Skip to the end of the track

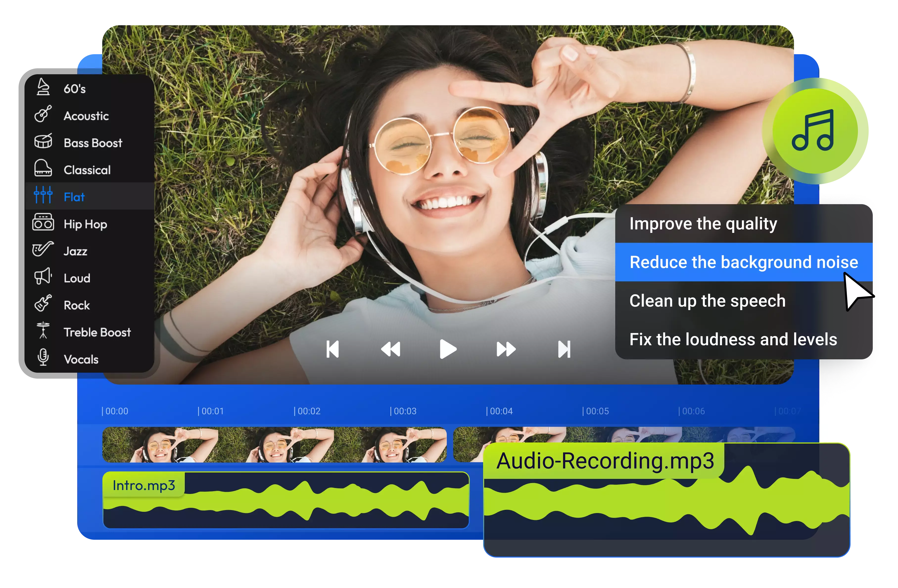point(564,349)
